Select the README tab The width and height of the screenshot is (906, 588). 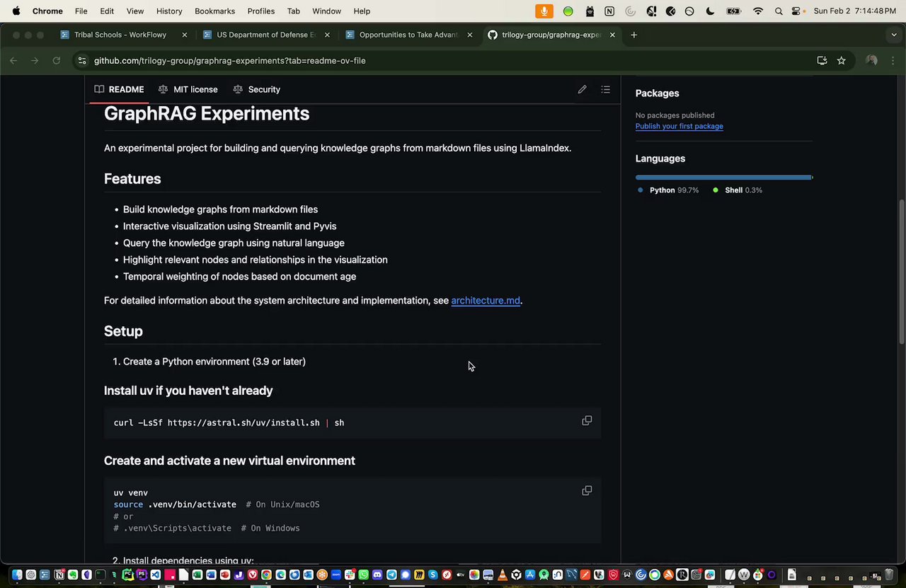119,89
